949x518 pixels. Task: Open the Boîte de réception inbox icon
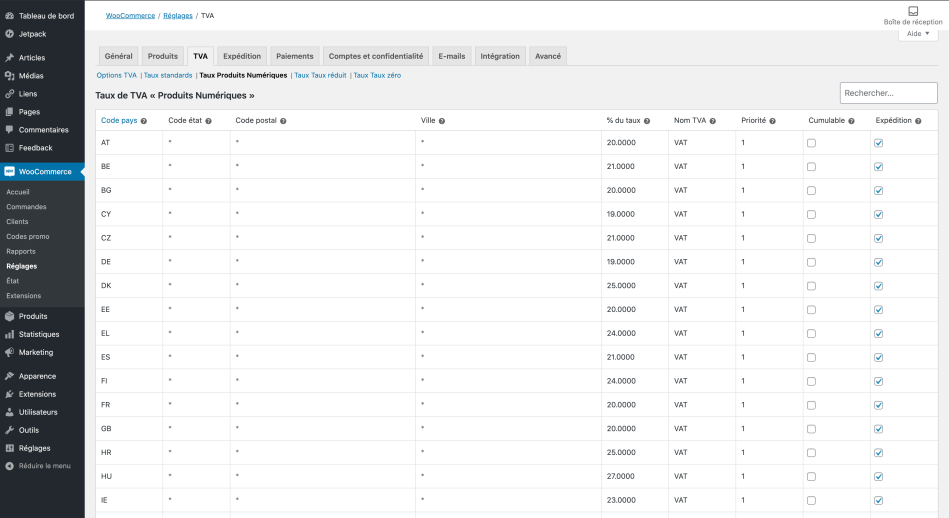click(x=912, y=11)
